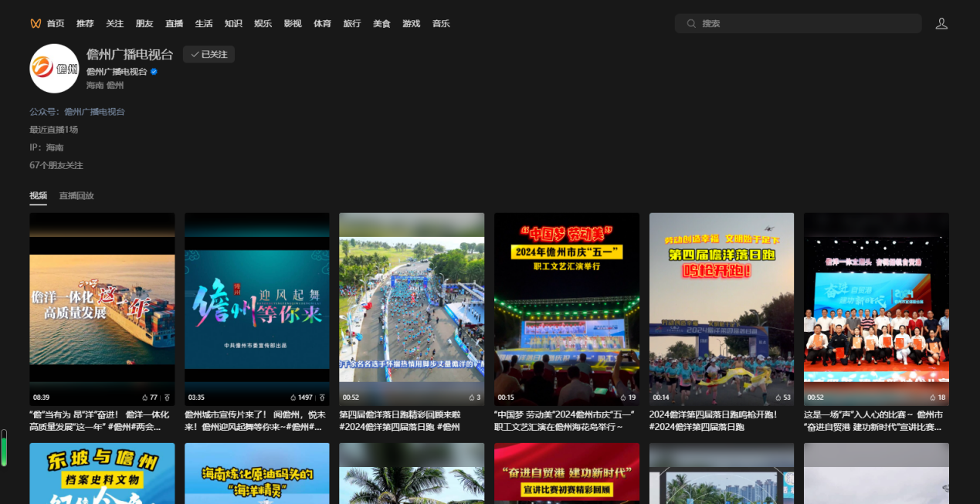This screenshot has width=980, height=504.
Task: Click the like icon showing 53
Action: (x=777, y=397)
